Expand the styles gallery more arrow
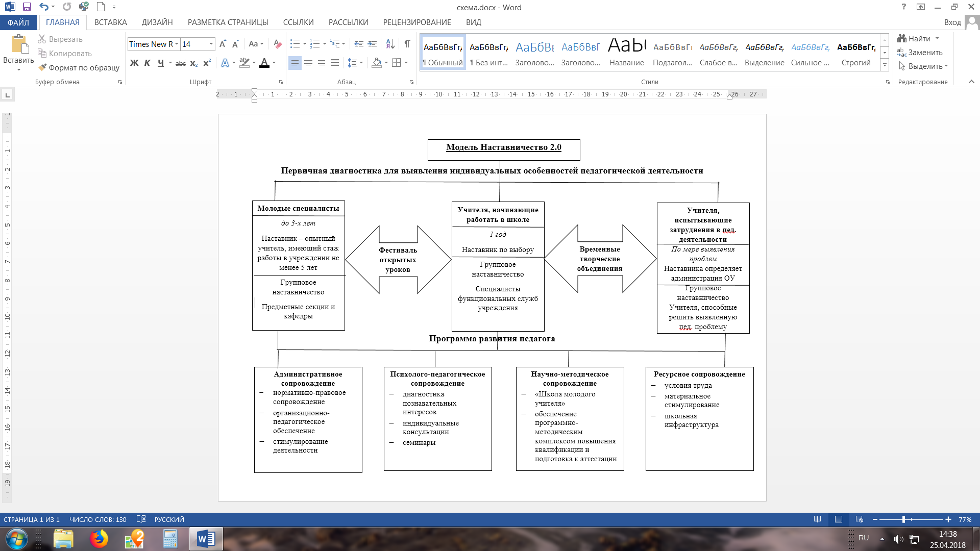Screen dimensions: 980x551 click(885, 66)
